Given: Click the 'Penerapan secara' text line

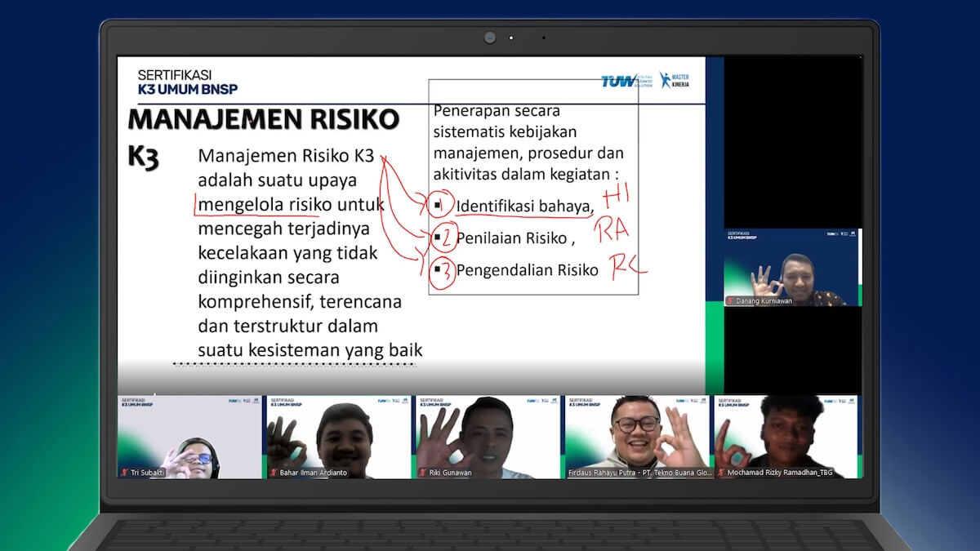Looking at the screenshot, I should point(497,111).
